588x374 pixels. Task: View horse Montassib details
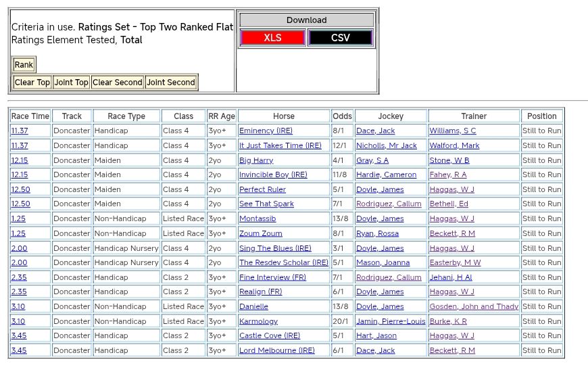pos(258,219)
